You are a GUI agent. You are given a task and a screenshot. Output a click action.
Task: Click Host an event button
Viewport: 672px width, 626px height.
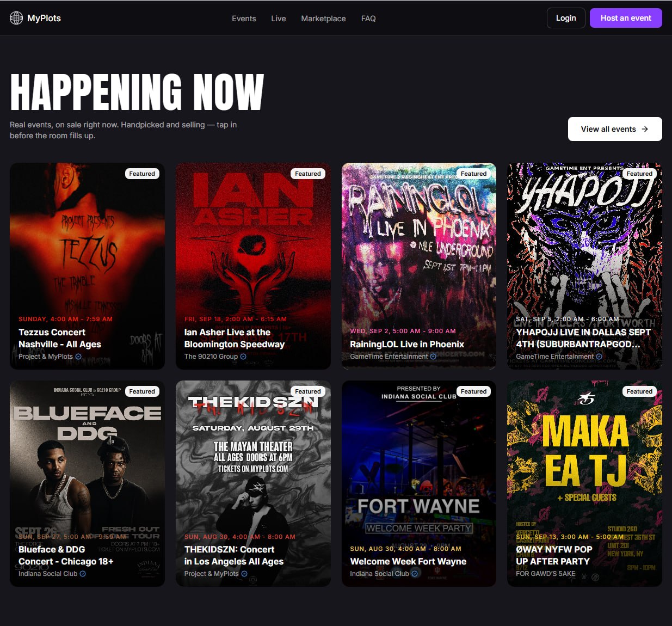point(626,18)
